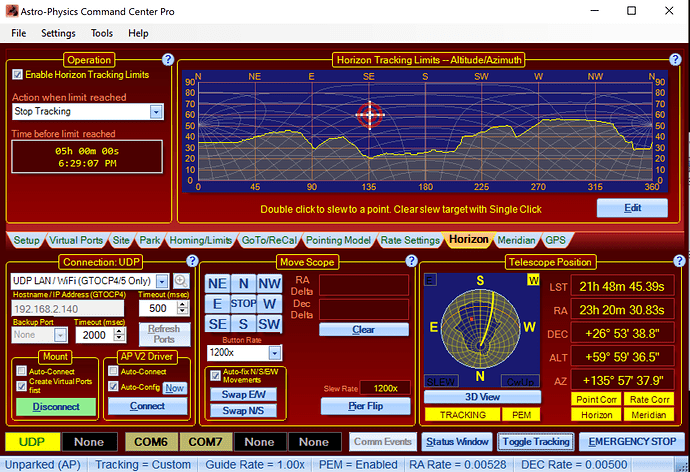Open the Settings menu

point(58,33)
